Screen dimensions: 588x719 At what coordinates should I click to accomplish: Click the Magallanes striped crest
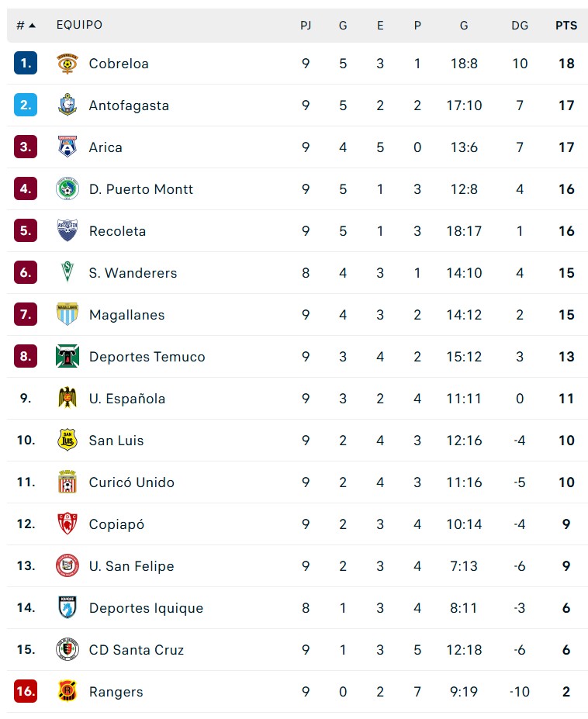(x=67, y=315)
